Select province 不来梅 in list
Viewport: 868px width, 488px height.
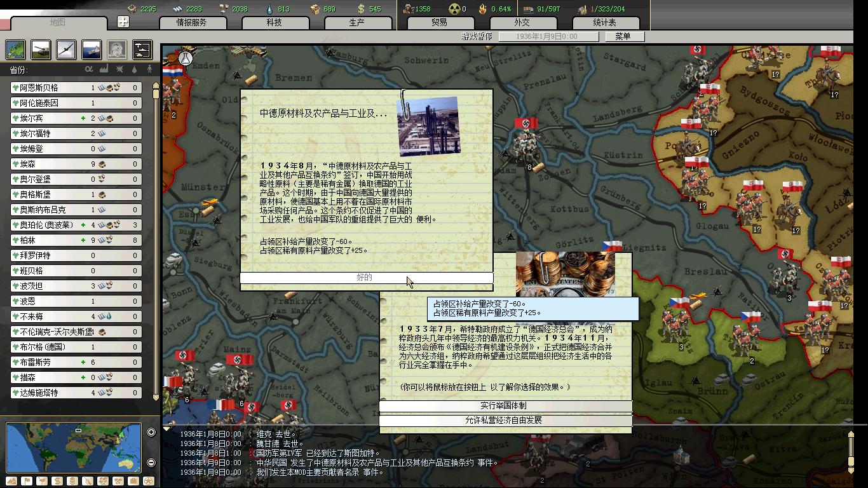(76, 316)
